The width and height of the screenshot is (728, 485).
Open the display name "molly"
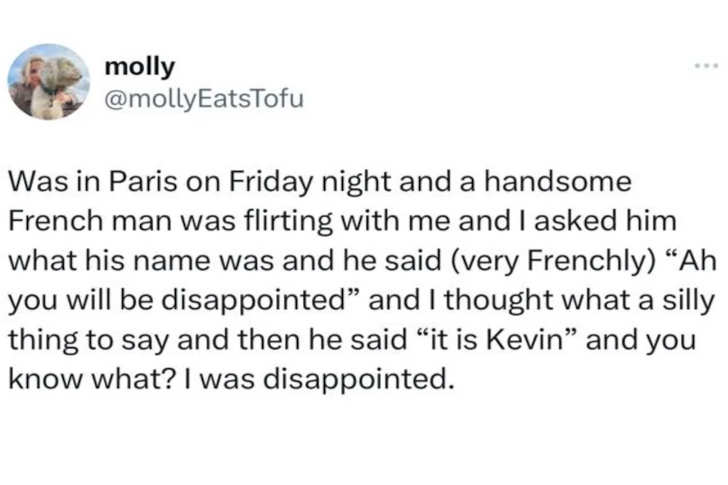click(139, 67)
